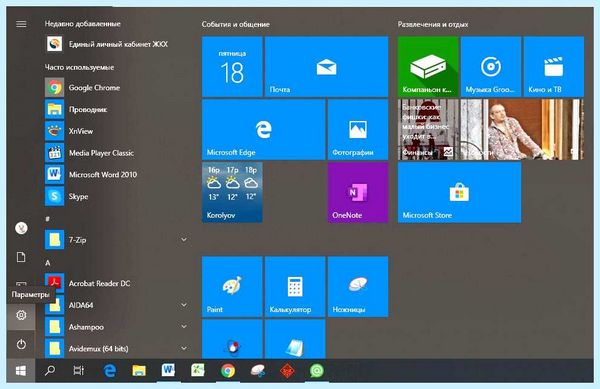Open the Фотографии tile

point(358,130)
